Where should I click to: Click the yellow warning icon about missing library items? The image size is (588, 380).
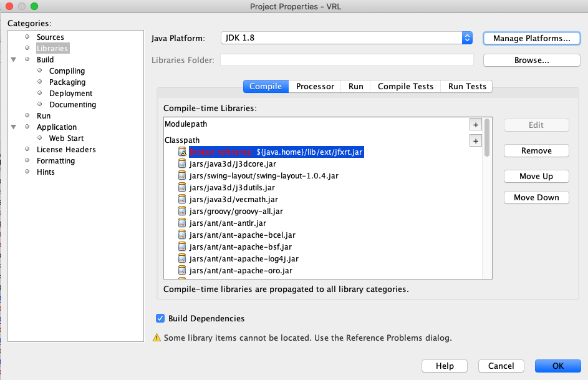[157, 338]
